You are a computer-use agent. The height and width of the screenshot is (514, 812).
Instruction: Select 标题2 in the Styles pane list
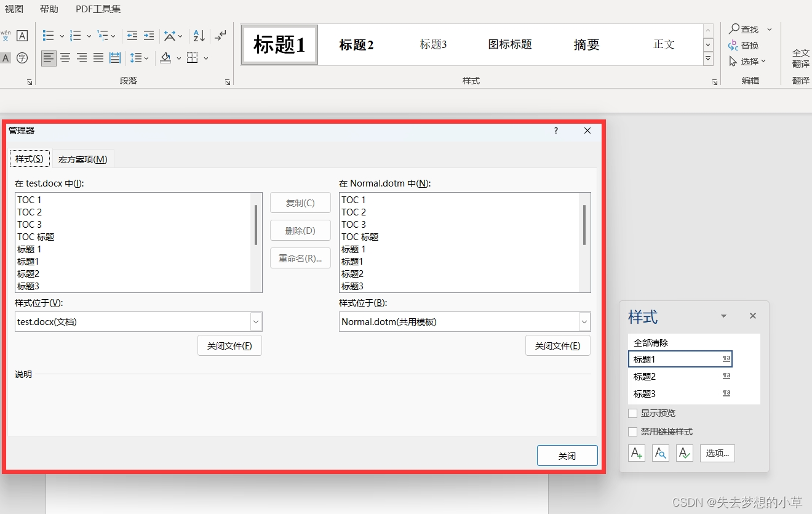coord(680,376)
